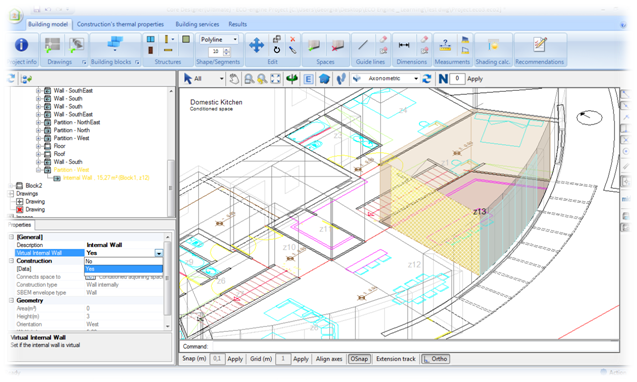The image size is (637, 382).
Task: Click the copy icon in Edit group
Action: tap(277, 39)
